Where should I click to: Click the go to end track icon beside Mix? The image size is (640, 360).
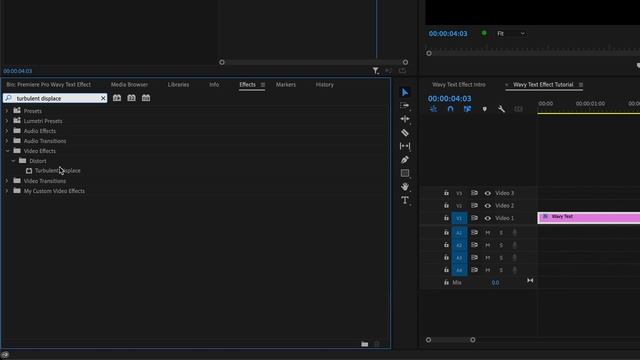click(x=530, y=281)
